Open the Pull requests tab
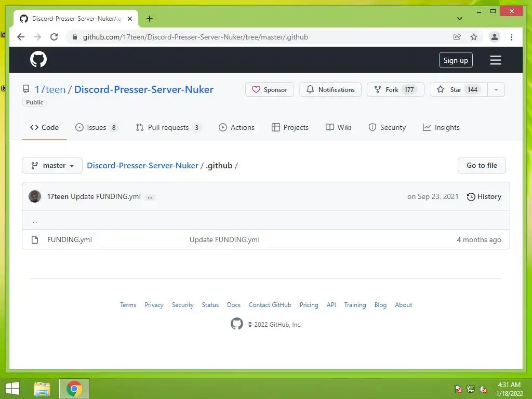 168,128
